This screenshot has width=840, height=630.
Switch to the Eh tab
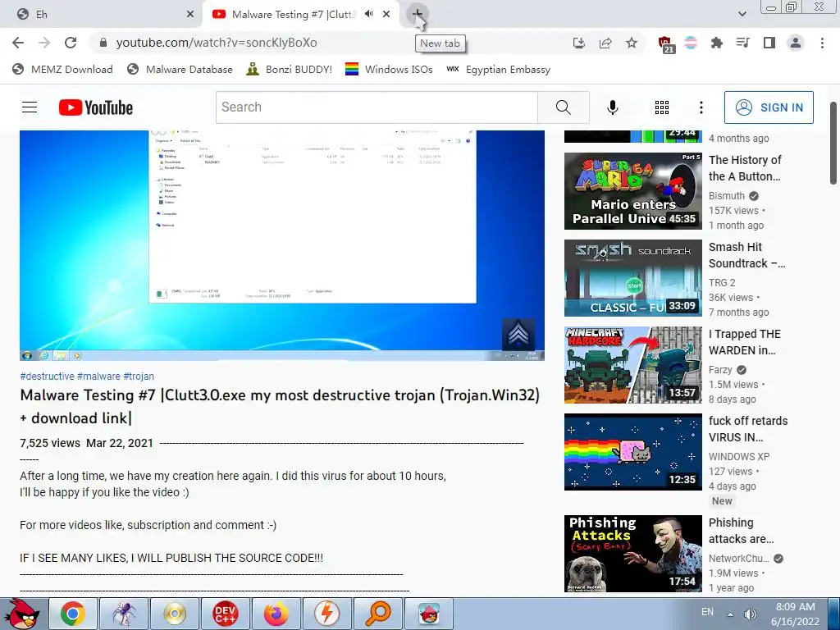coord(101,15)
